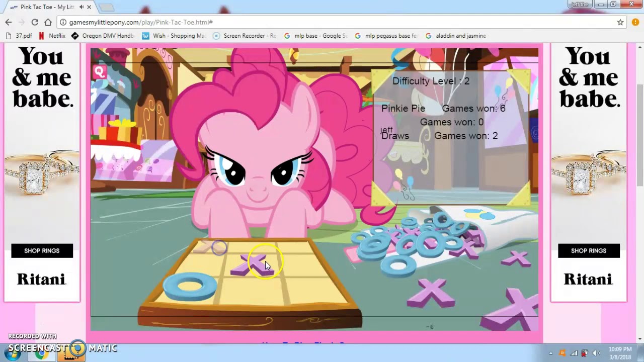Screen dimensions: 644x362
Task: Close the Pink Tac Toe tab
Action: click(x=90, y=7)
